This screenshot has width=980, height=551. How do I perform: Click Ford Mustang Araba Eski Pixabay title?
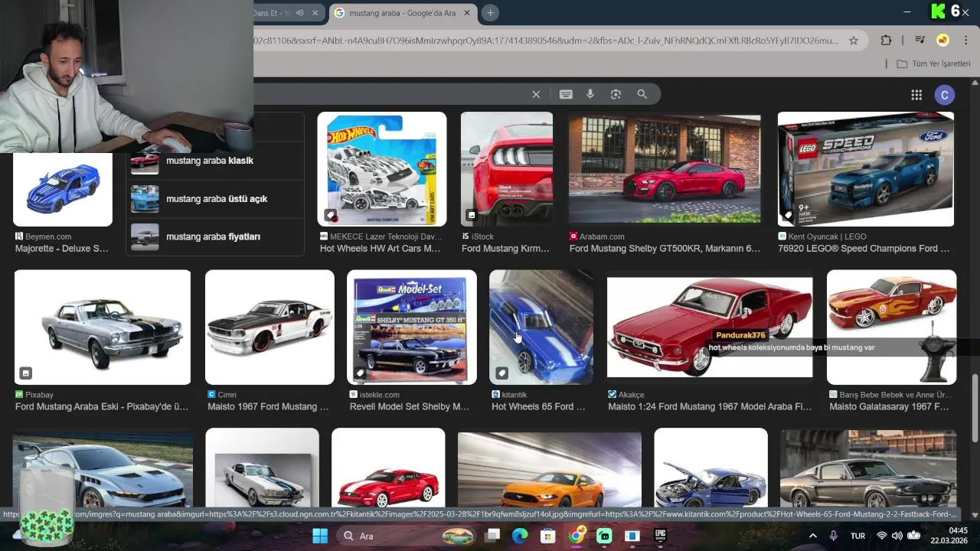pos(102,406)
